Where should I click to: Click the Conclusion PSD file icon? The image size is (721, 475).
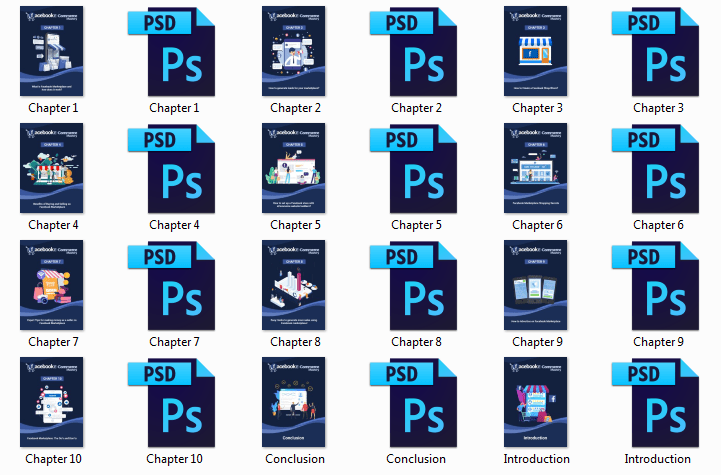[x=416, y=402]
